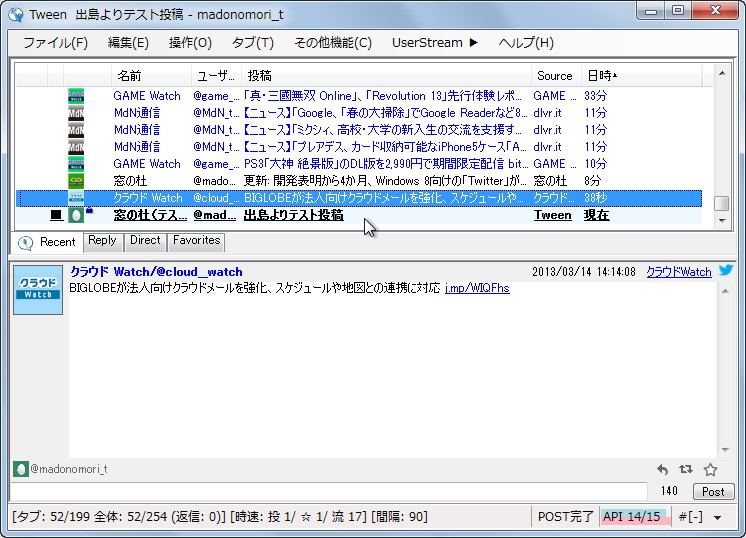Select the 真・三國無双 Online tweet row
The width and height of the screenshot is (746, 538).
(x=359, y=96)
